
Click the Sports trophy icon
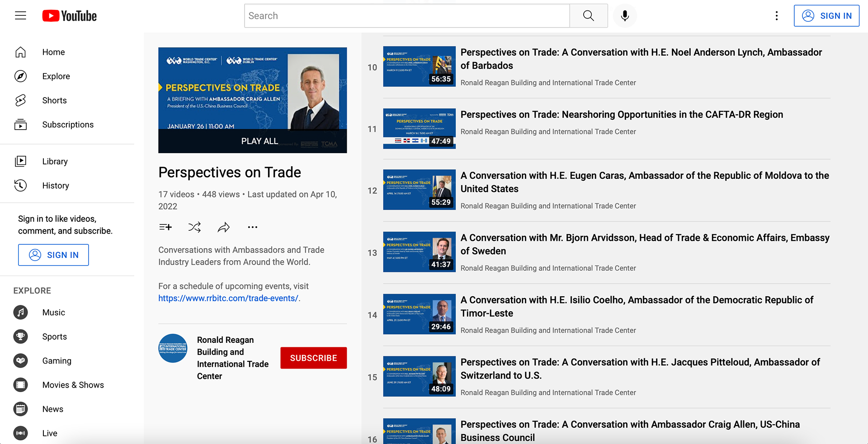click(x=20, y=337)
